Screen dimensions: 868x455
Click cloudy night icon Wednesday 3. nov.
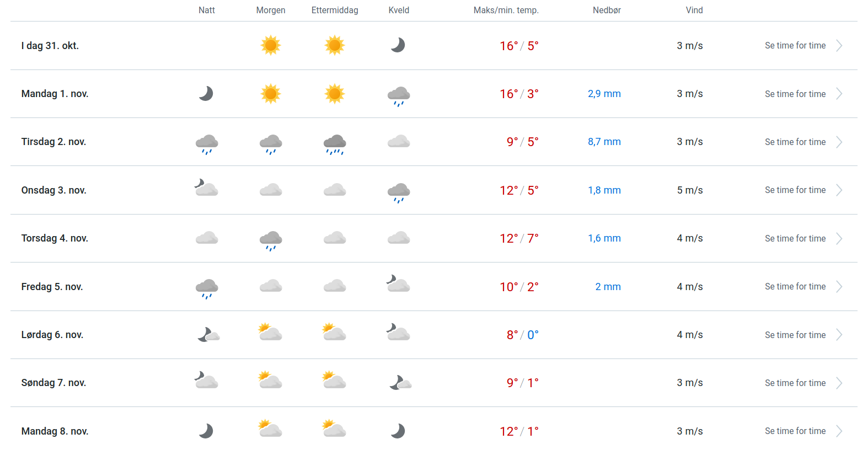(x=207, y=188)
